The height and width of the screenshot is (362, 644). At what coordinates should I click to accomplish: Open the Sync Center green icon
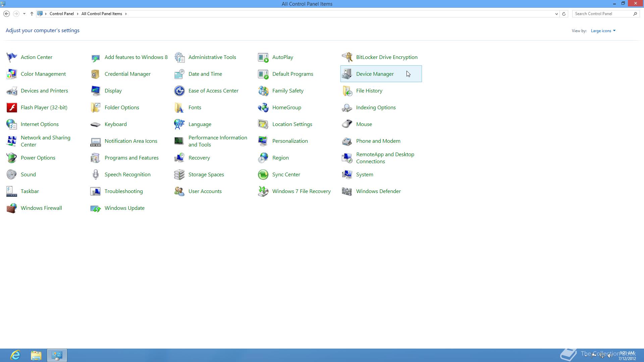[263, 175]
